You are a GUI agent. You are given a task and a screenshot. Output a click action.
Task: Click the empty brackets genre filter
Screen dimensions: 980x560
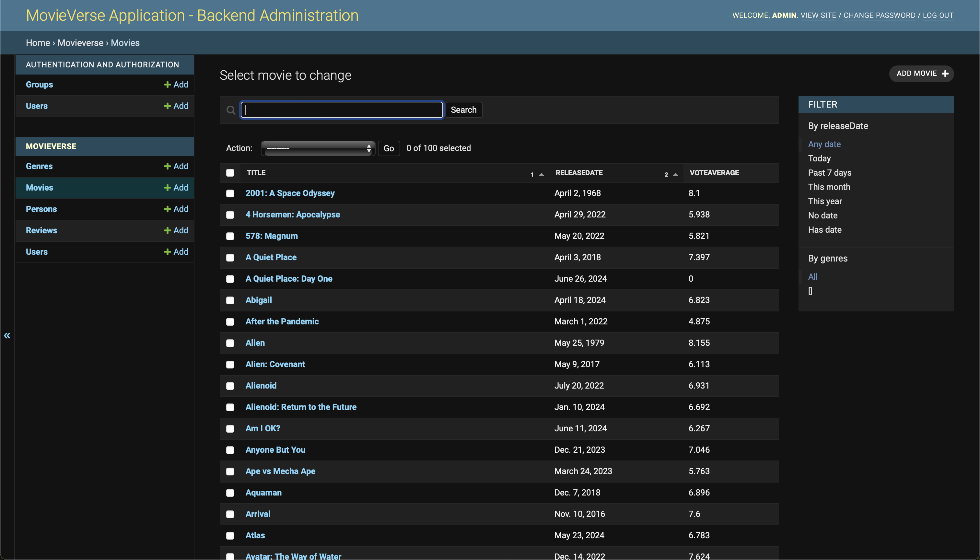pos(811,291)
